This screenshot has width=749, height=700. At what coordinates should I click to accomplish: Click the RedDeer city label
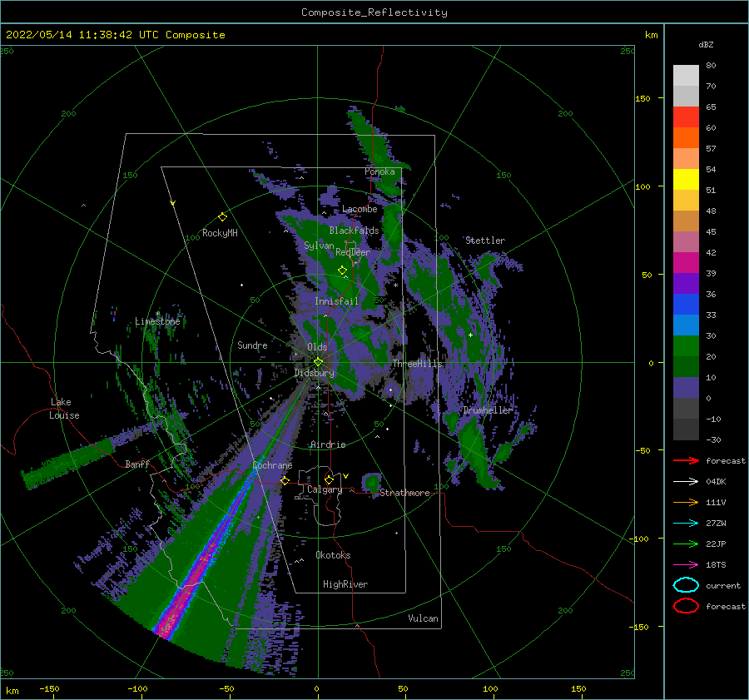353,252
